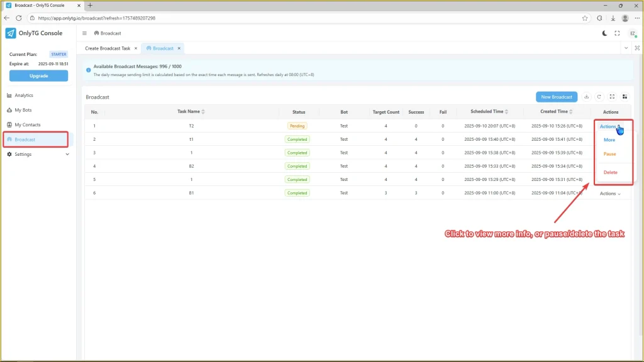Click task name B1 in the table

coord(191,193)
